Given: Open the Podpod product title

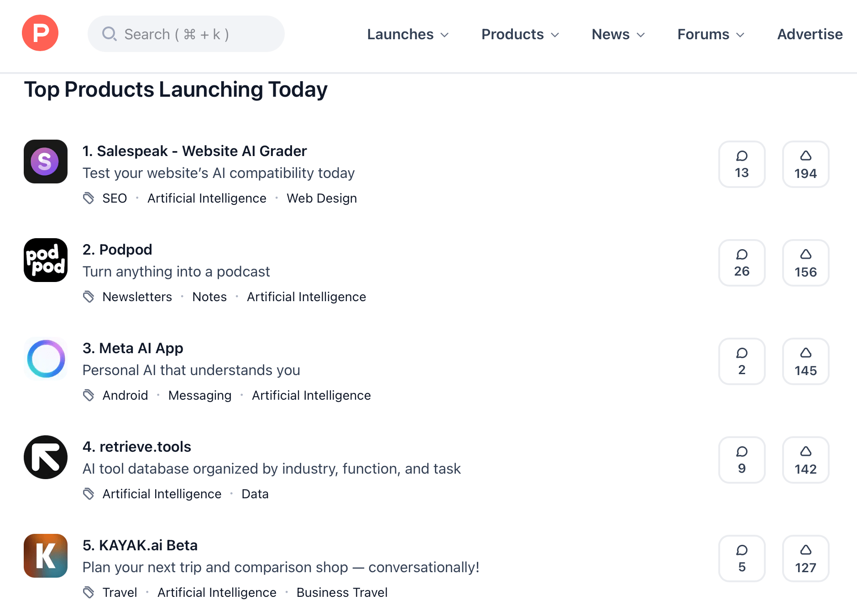Looking at the screenshot, I should [x=117, y=250].
